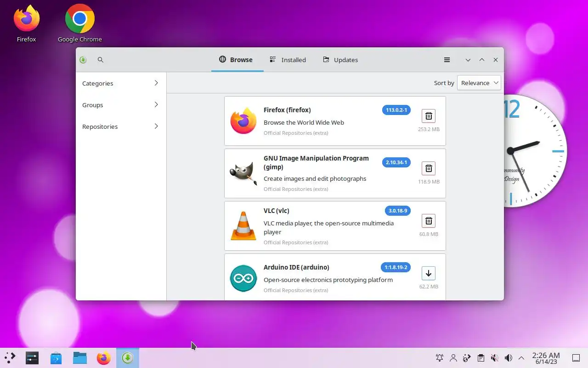
Task: Open the hamburger menu in the header
Action: point(447,60)
